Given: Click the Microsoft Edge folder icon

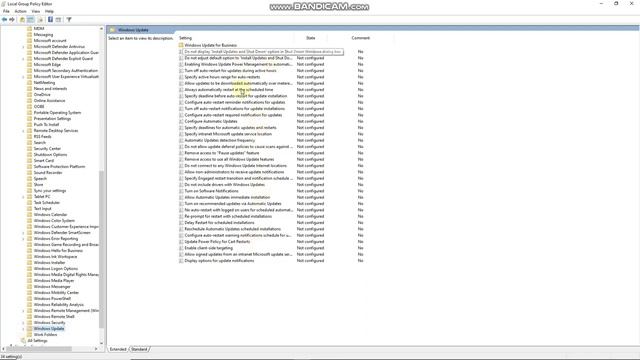Looking at the screenshot, I should [x=29, y=64].
